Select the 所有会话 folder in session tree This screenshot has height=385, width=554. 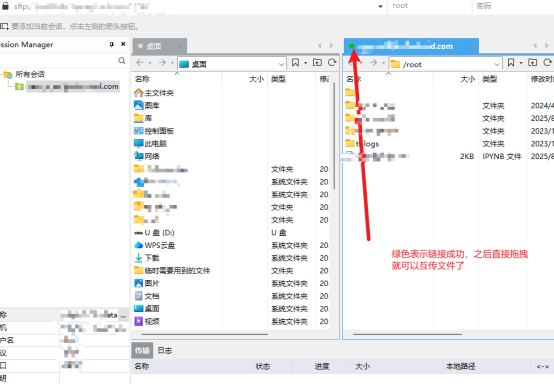click(x=24, y=74)
